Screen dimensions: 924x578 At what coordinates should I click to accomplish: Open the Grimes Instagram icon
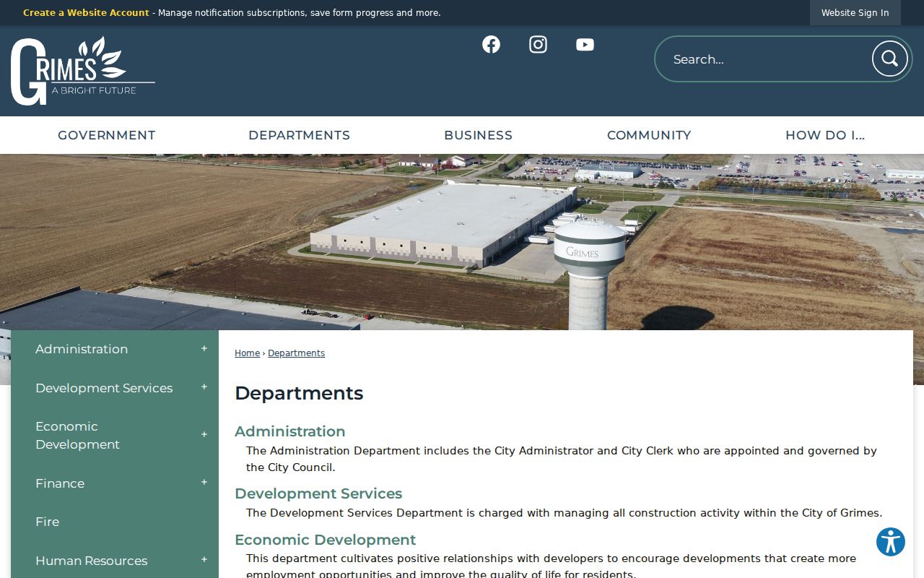pos(538,45)
